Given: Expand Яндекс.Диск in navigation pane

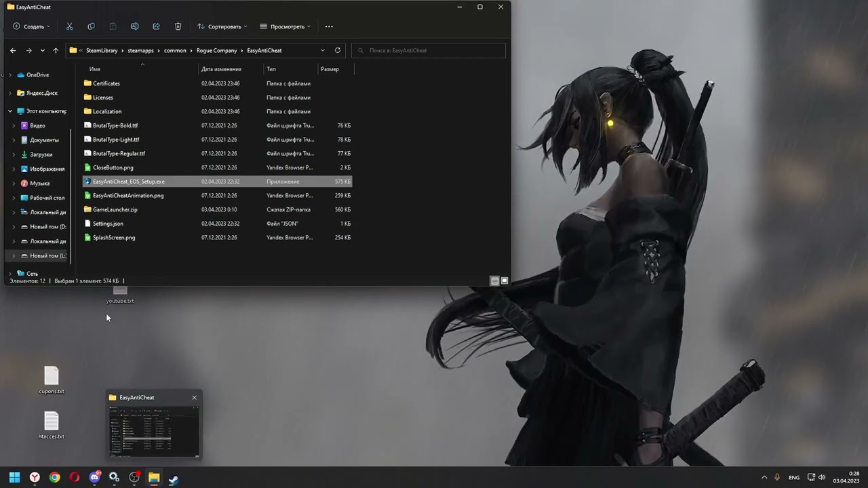Looking at the screenshot, I should tap(10, 93).
